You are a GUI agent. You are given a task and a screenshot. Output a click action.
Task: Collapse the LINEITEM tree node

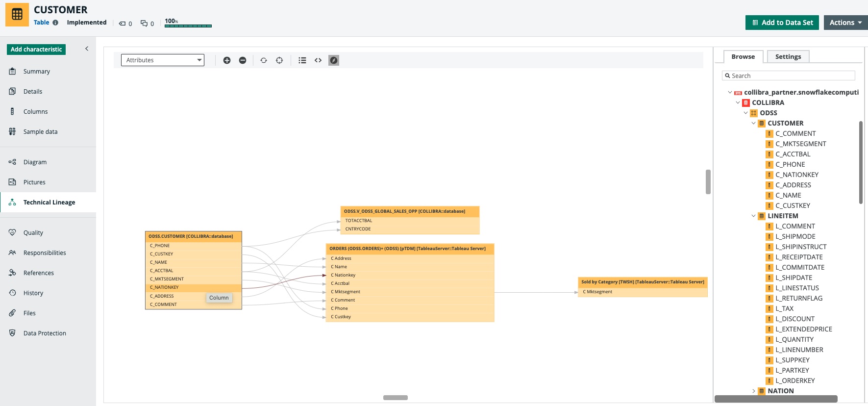coord(754,216)
